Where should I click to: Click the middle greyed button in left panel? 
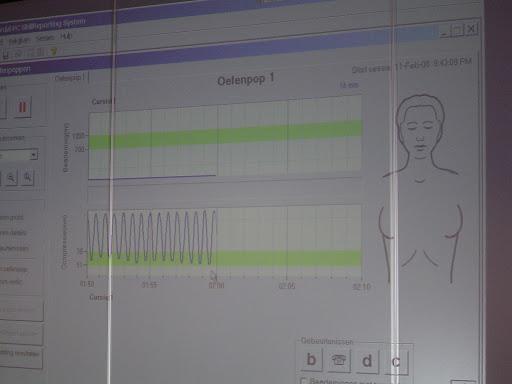tap(21, 333)
